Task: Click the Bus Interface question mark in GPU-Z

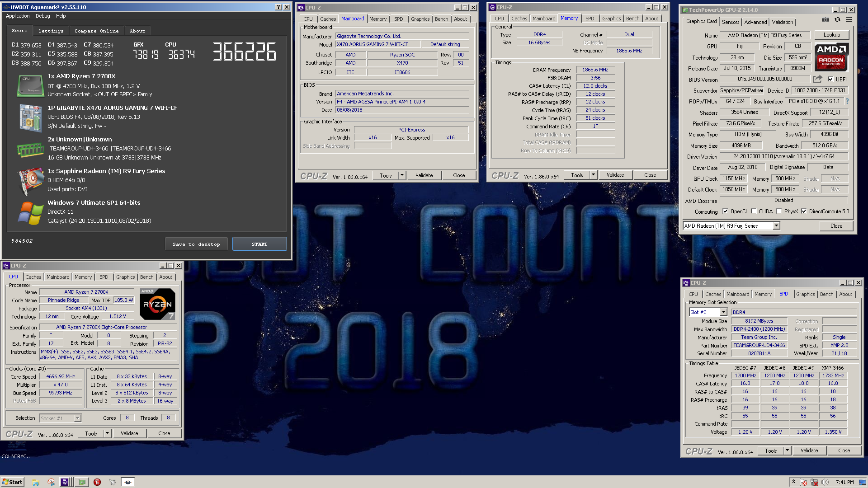Action: pyautogui.click(x=847, y=101)
